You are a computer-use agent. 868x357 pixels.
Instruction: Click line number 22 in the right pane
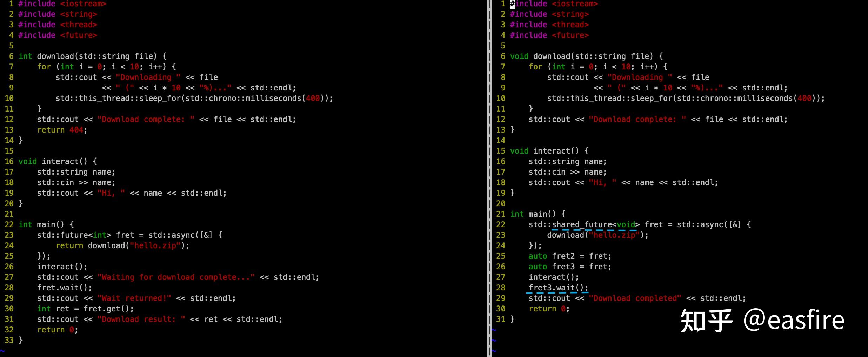tap(501, 224)
